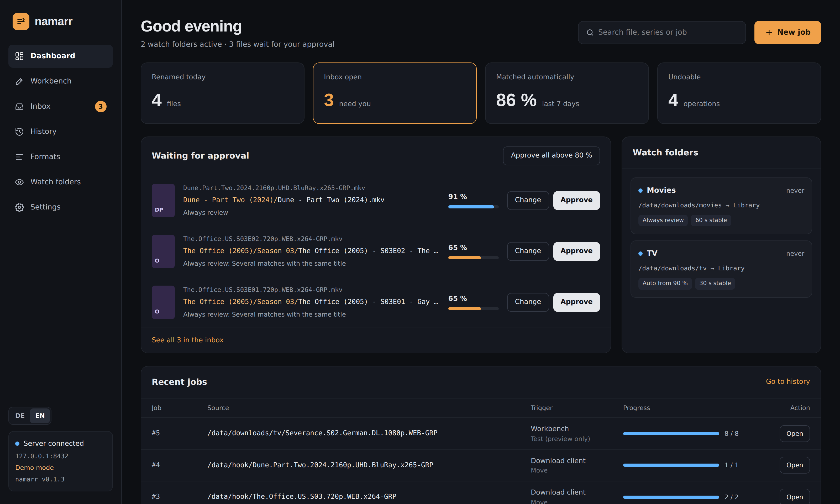
Task: Focus the search file, series or job field
Action: (662, 33)
